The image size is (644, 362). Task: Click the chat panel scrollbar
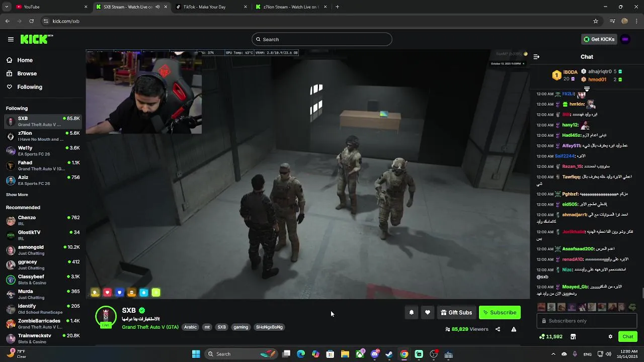[642, 293]
